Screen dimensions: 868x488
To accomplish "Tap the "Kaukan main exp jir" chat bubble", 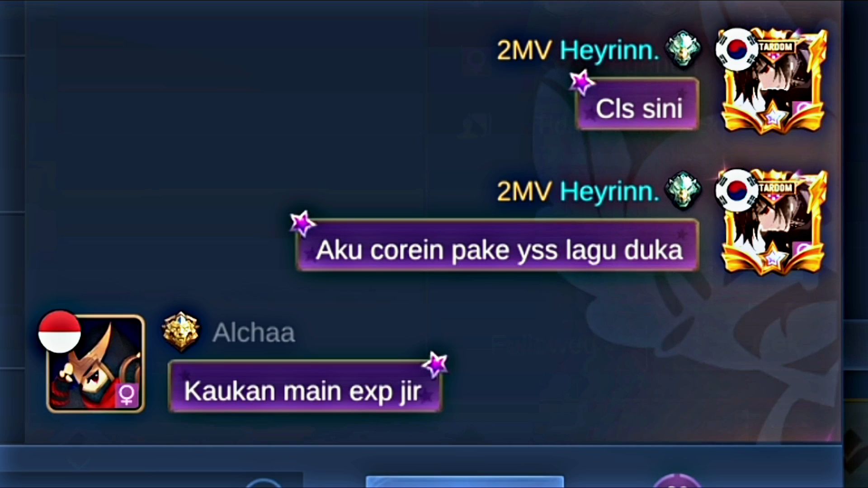I will [305, 386].
